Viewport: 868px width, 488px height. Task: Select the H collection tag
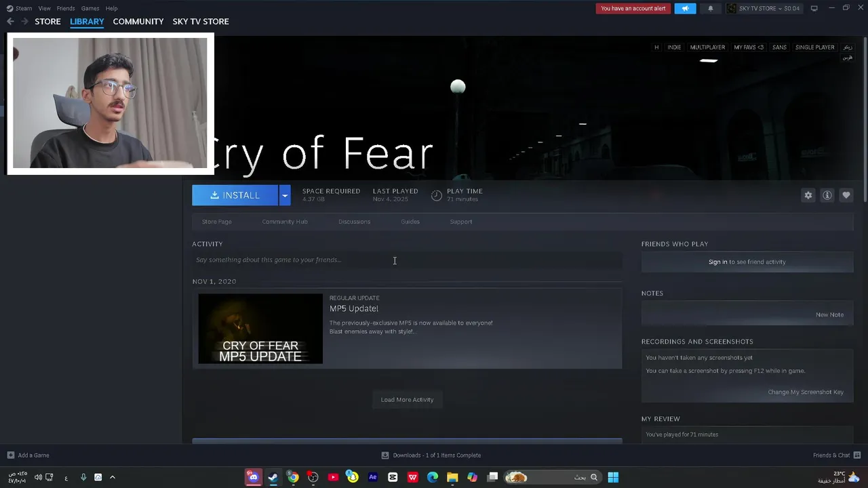click(656, 47)
